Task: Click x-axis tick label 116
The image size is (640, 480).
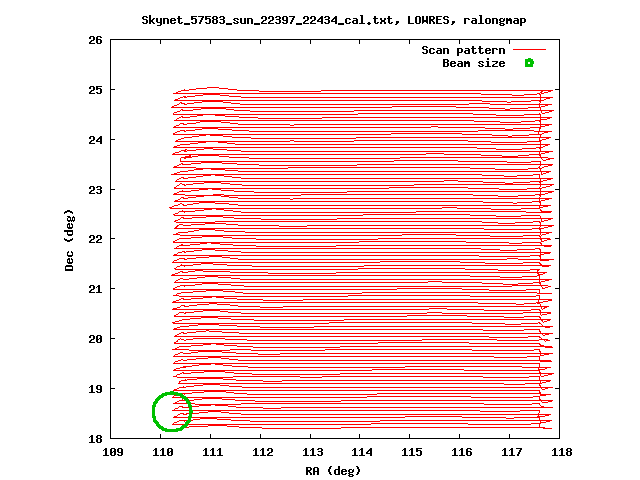Action: [462, 452]
